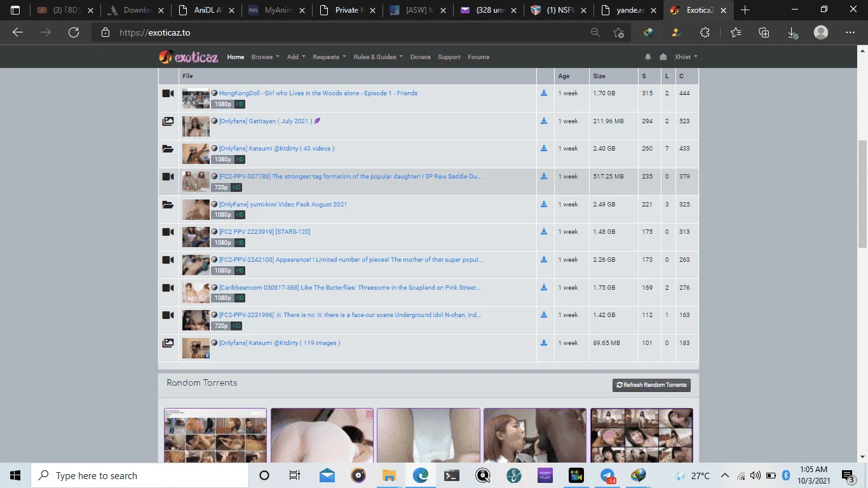Viewport: 868px width, 488px height.
Task: Click the page vertical scrollbar thumb
Action: [x=862, y=194]
